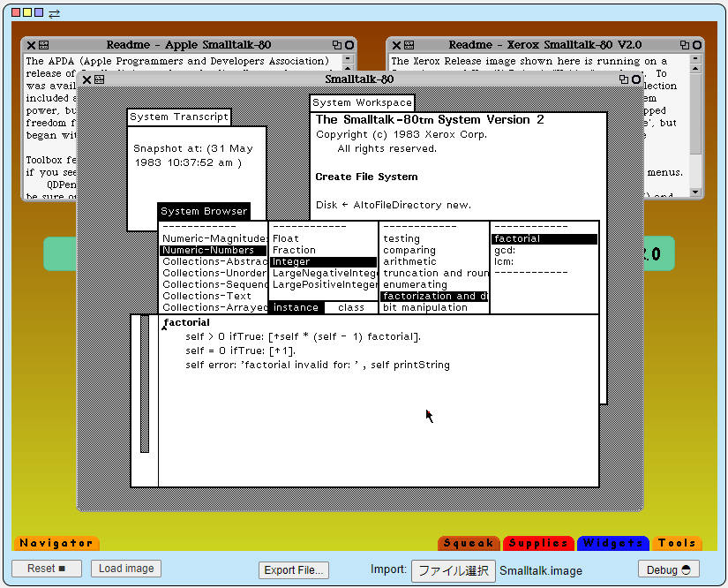Open the Squeak flap tab
728x588 pixels.
[x=469, y=543]
